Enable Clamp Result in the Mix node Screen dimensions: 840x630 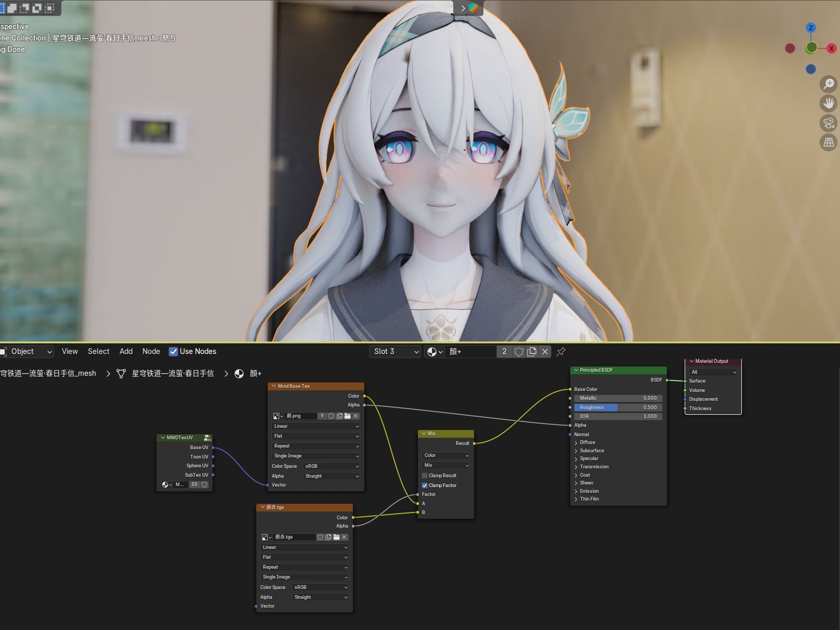tap(424, 475)
